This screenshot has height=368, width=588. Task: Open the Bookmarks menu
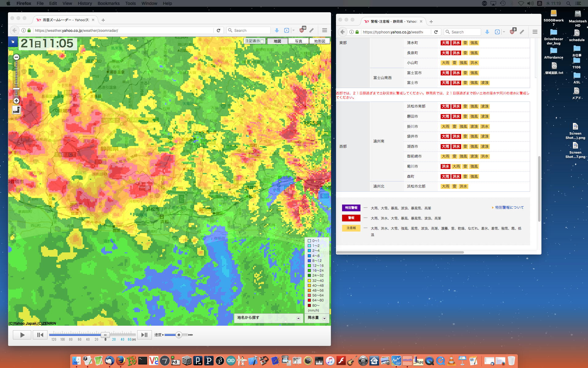click(x=108, y=3)
